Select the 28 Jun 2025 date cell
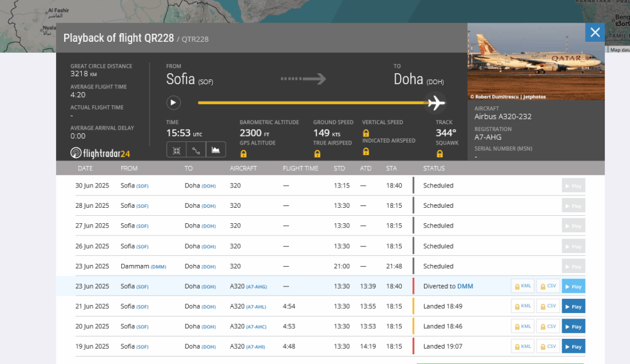Screen dimensions: 630x364 pos(92,206)
